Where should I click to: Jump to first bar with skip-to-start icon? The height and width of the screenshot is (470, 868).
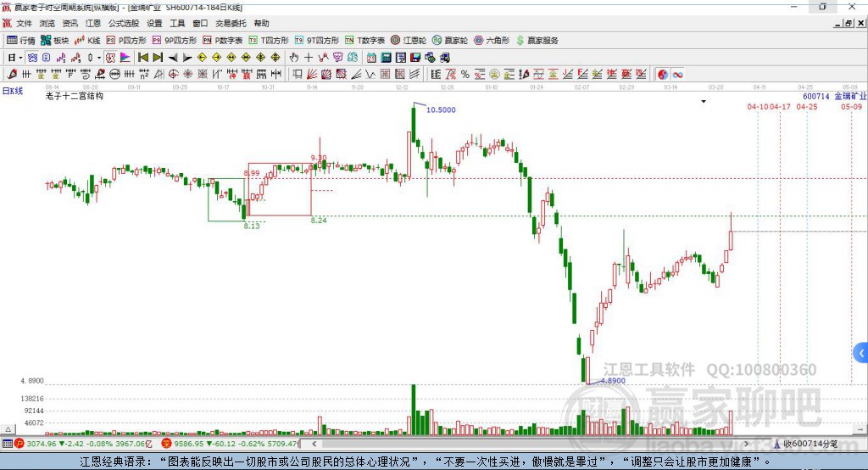tap(142, 58)
